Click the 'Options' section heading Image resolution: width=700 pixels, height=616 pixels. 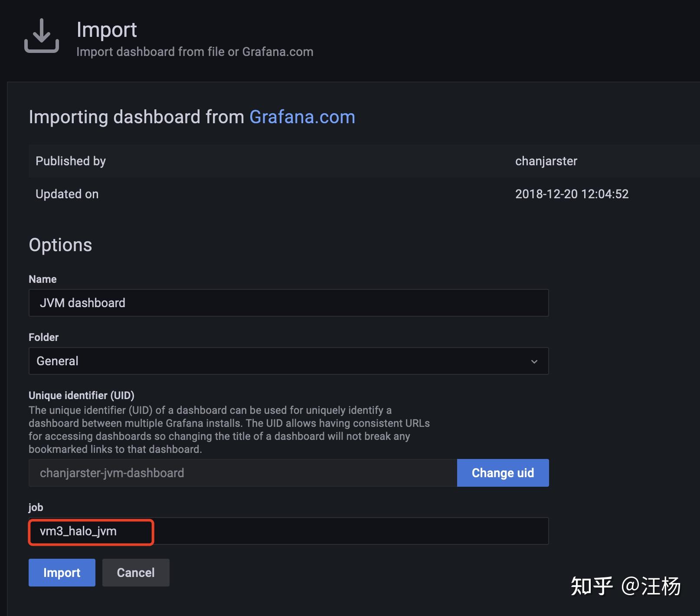[60, 245]
